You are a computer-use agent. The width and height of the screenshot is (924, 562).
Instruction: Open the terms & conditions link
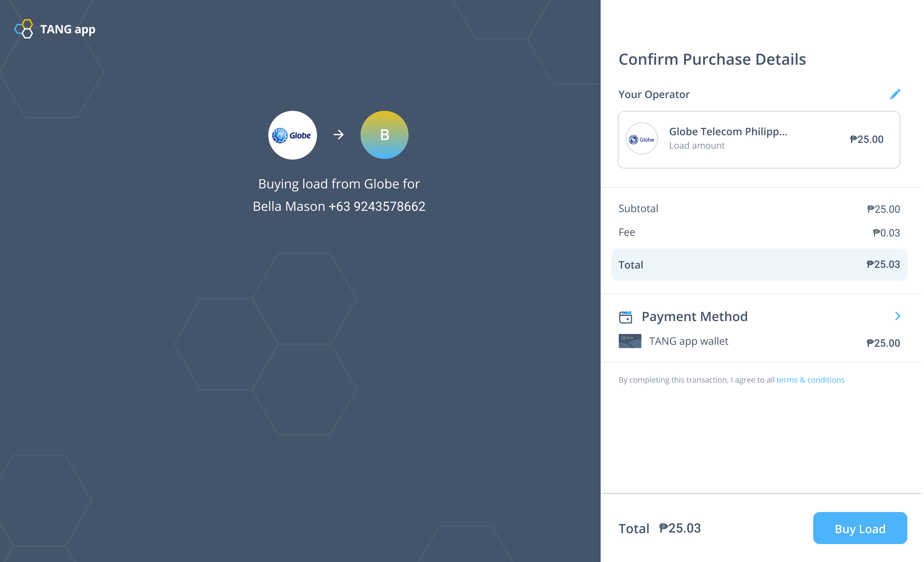[810, 380]
